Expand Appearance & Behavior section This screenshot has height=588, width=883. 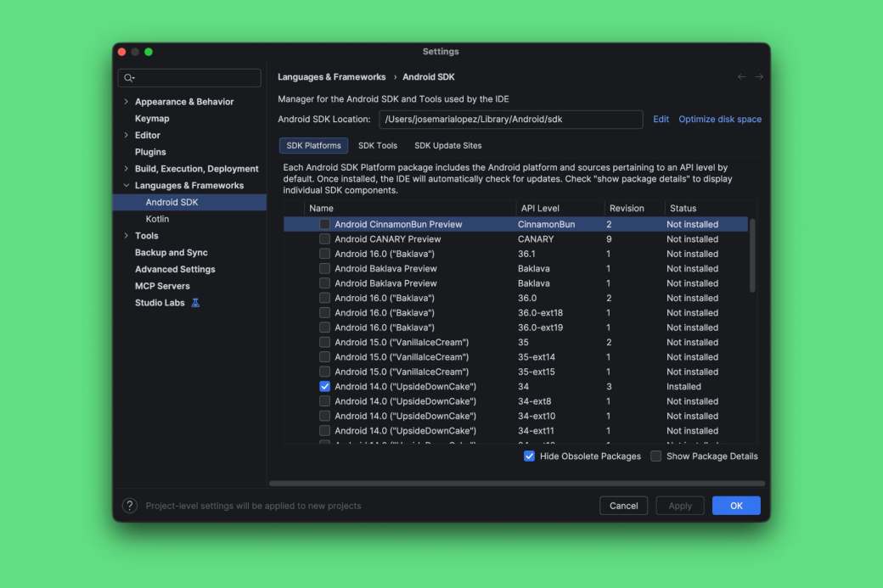point(127,102)
